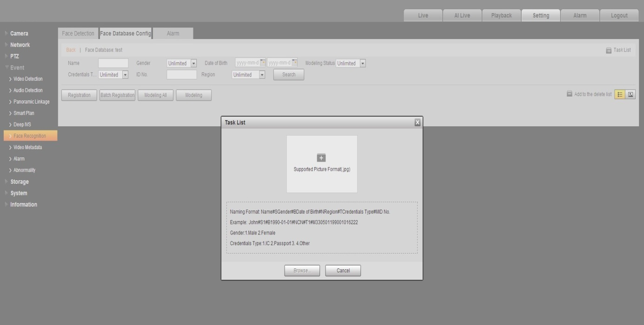This screenshot has height=325, width=644.
Task: Click the end Date of Birth field
Action: [x=282, y=63]
